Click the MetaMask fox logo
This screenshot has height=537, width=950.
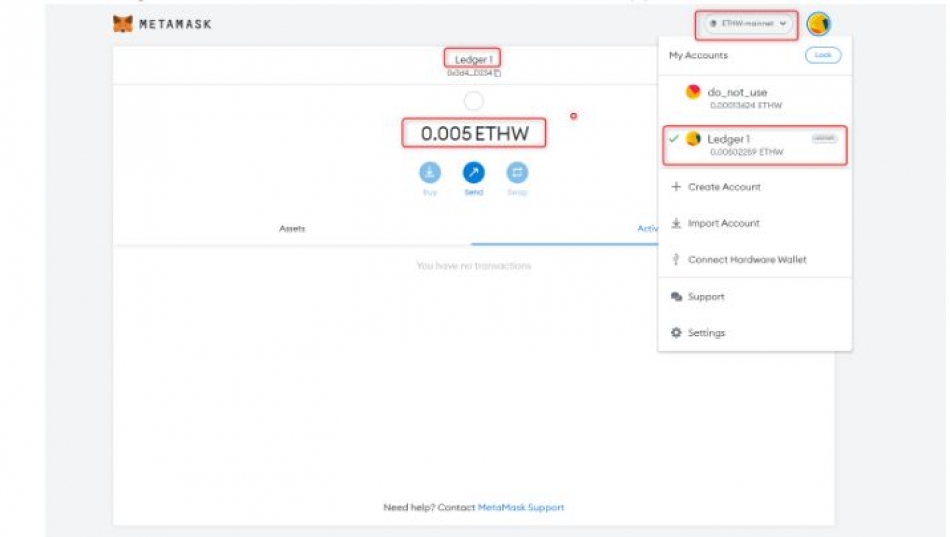[123, 24]
